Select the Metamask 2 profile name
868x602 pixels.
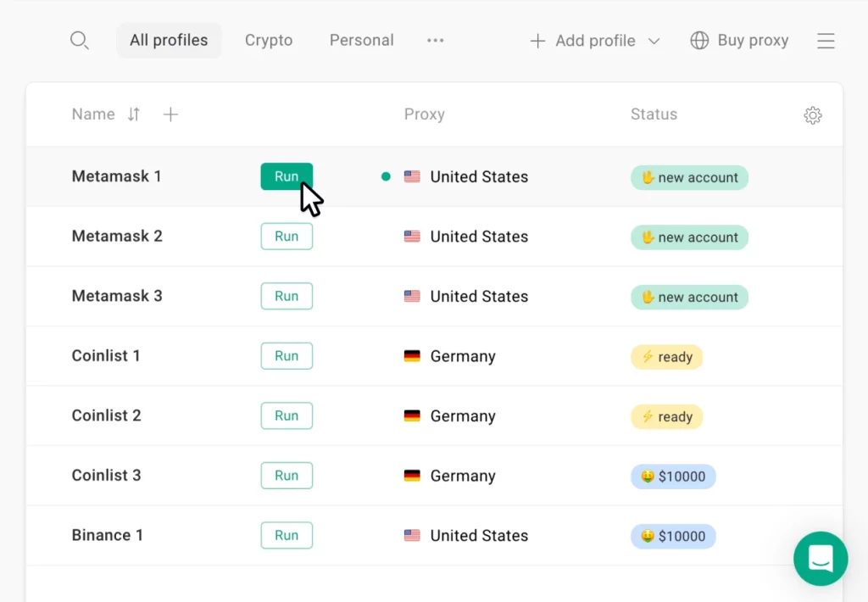pyautogui.click(x=117, y=236)
